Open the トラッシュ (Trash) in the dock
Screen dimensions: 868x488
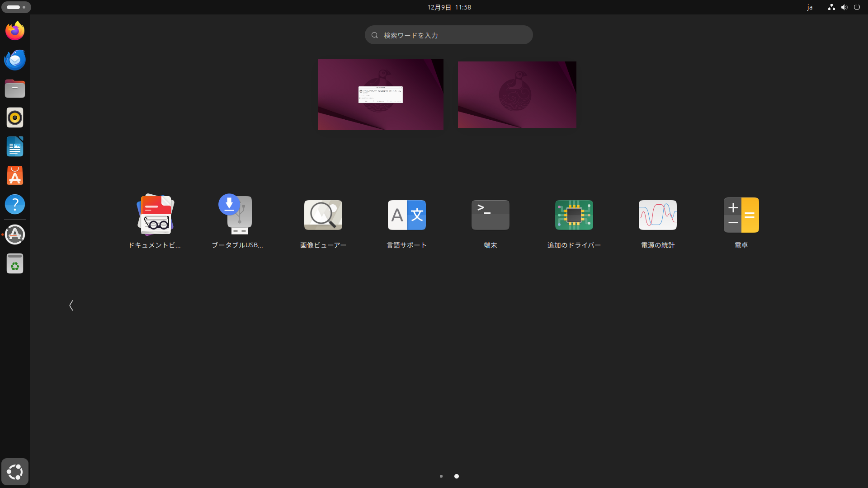pyautogui.click(x=15, y=263)
